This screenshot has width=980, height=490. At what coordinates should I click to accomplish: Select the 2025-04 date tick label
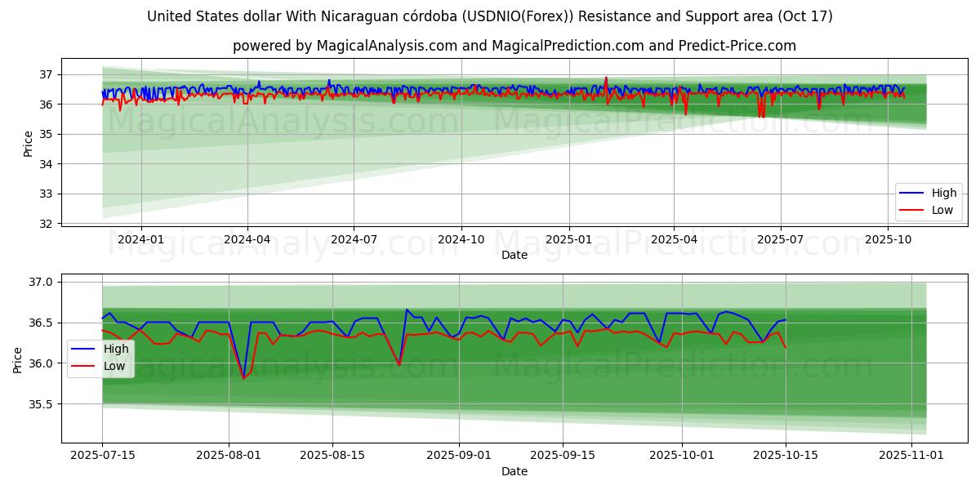[674, 239]
